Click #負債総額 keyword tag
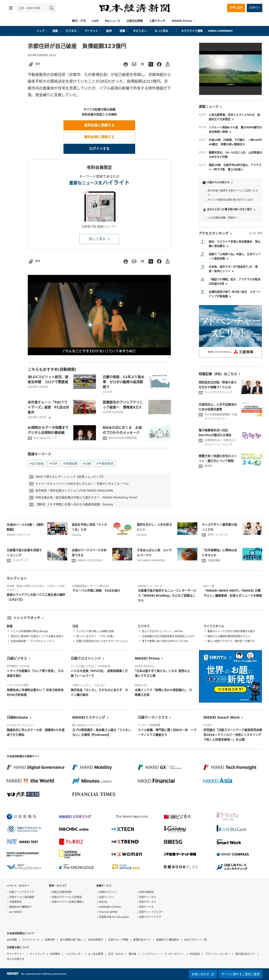Screen dimensions: 269x980 70,463
